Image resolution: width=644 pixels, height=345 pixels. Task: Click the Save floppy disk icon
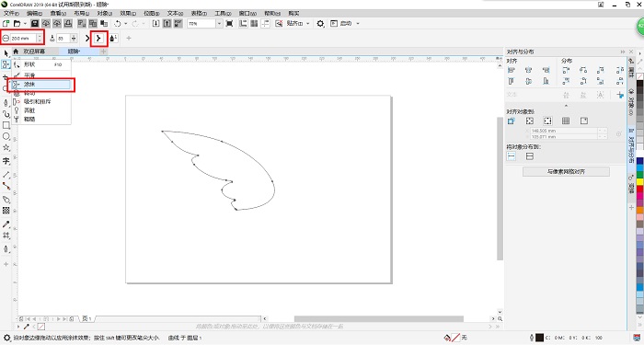tap(35, 23)
